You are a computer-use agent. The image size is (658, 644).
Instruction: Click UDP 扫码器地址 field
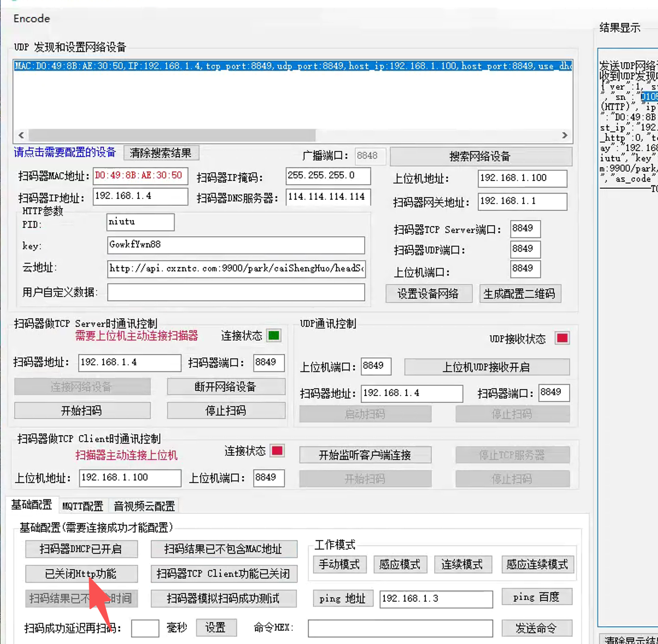pos(412,394)
